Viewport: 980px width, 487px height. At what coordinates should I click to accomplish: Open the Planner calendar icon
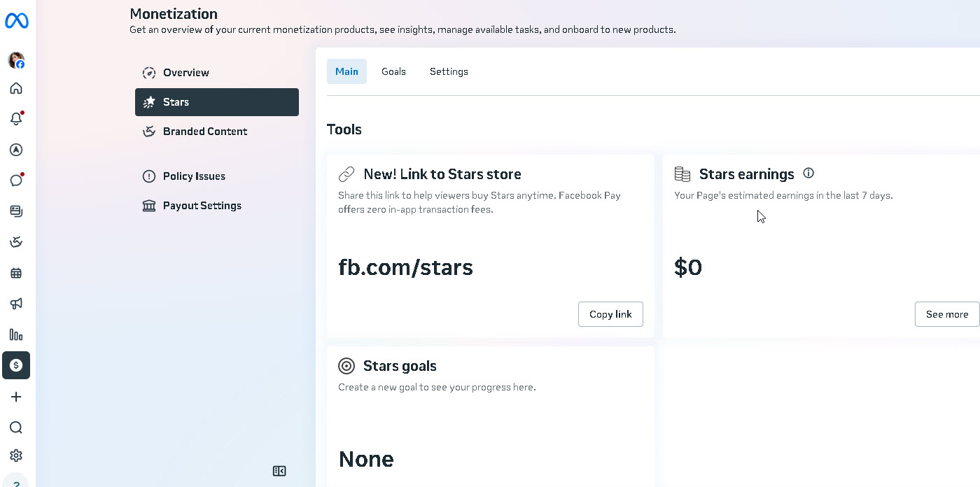(16, 273)
